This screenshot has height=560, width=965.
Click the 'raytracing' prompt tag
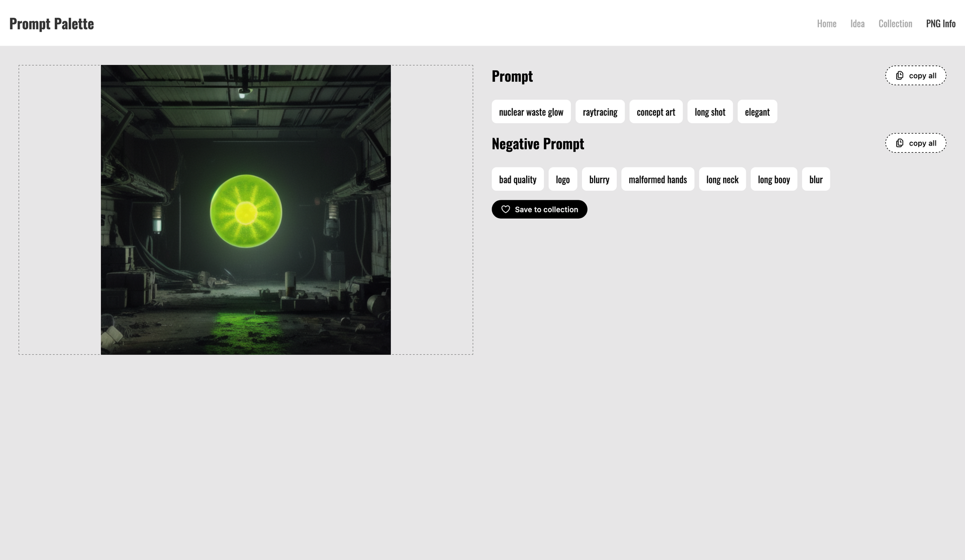[x=600, y=111]
